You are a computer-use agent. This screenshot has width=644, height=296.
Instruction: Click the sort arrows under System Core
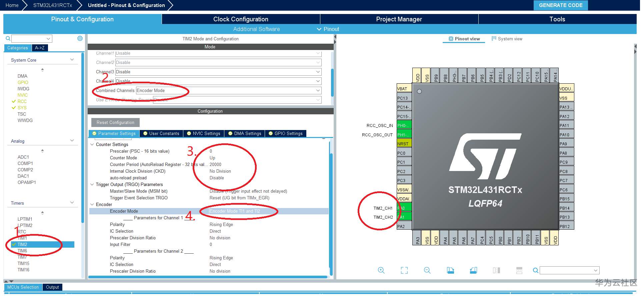pyautogui.click(x=42, y=70)
